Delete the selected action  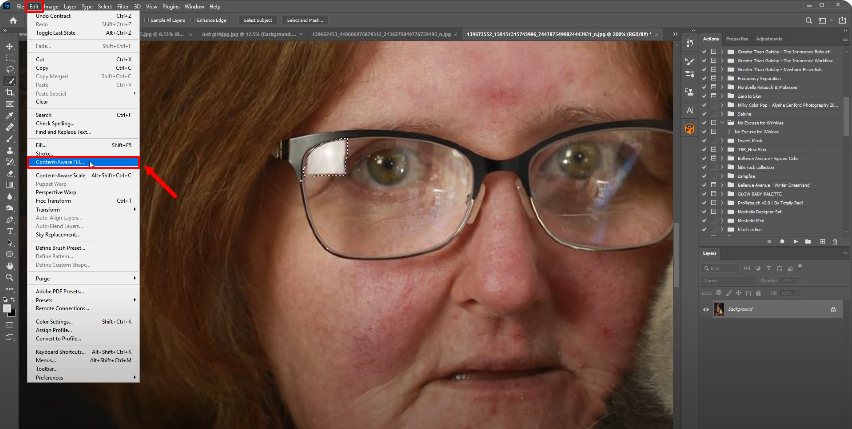click(x=835, y=242)
